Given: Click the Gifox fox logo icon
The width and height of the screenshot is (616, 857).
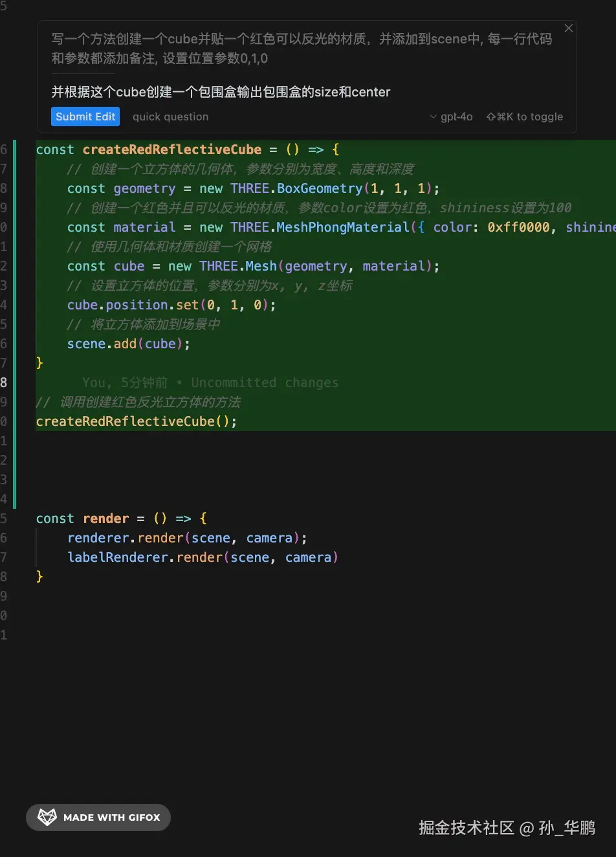Looking at the screenshot, I should [47, 817].
